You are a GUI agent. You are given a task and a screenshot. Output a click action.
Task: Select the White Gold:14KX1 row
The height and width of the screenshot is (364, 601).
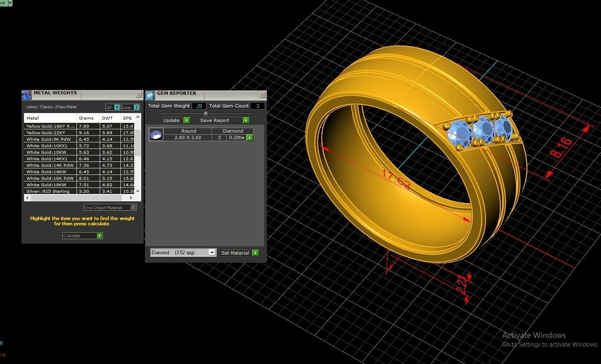coord(79,159)
